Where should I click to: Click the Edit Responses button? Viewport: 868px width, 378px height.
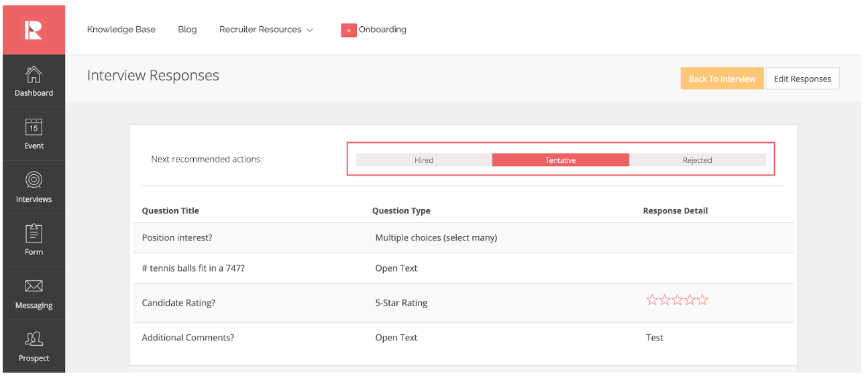click(802, 78)
